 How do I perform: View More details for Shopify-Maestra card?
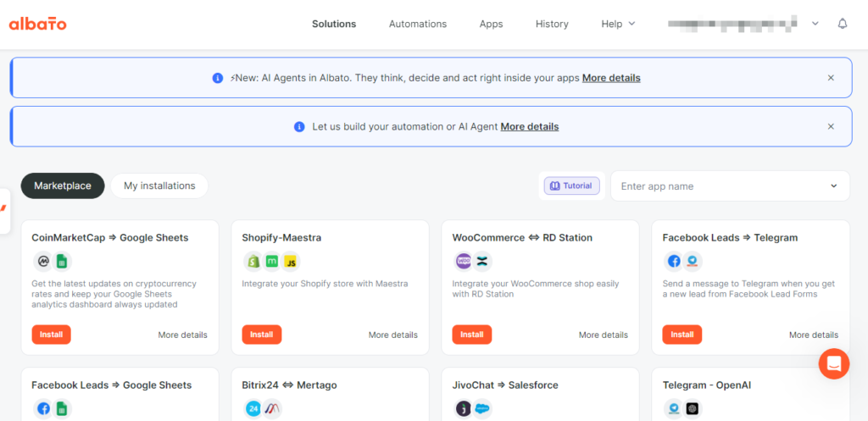393,335
